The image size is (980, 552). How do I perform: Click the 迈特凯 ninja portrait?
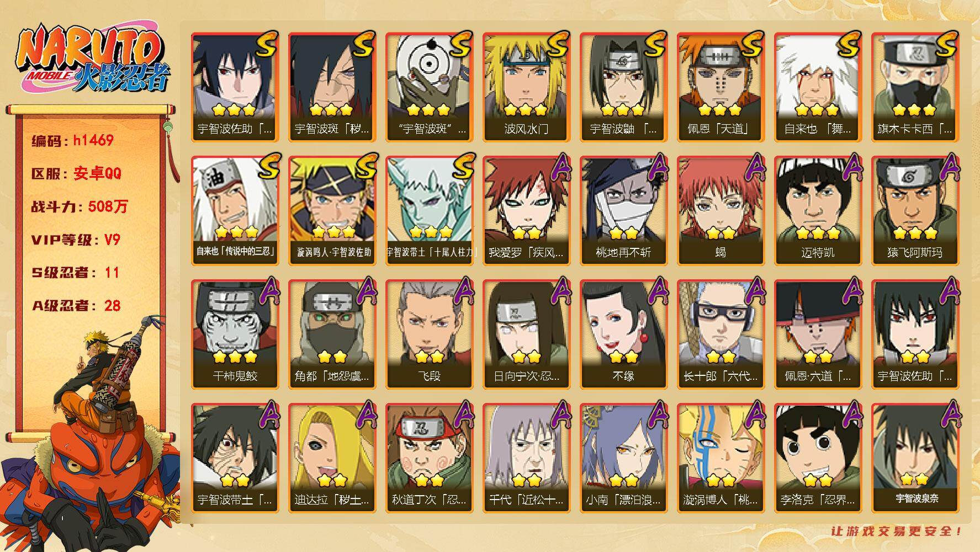(x=818, y=211)
